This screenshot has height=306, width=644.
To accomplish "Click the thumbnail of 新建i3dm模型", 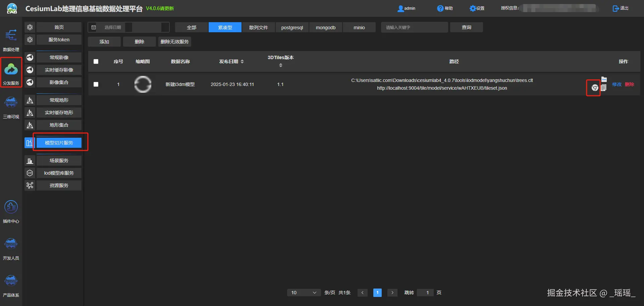I will click(143, 84).
